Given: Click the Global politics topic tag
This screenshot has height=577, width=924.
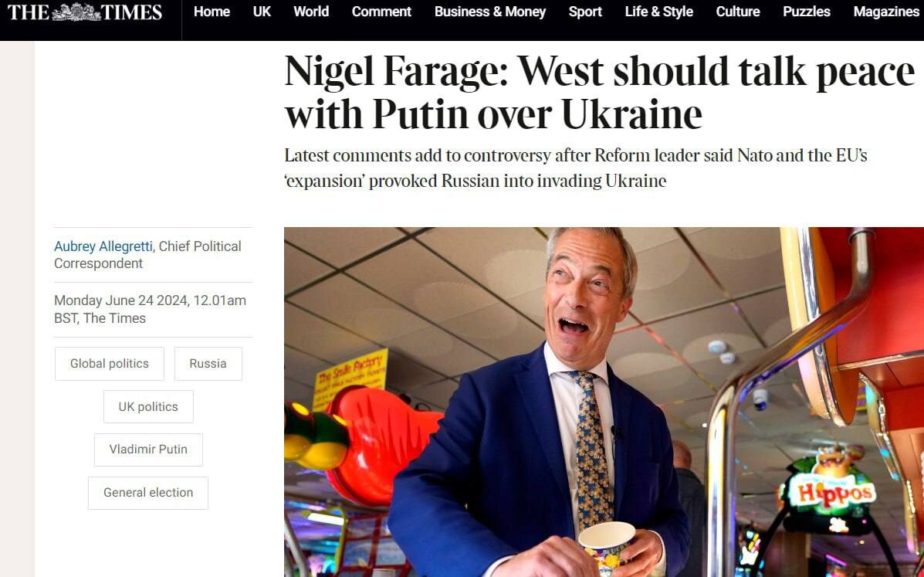Looking at the screenshot, I should pyautogui.click(x=110, y=364).
